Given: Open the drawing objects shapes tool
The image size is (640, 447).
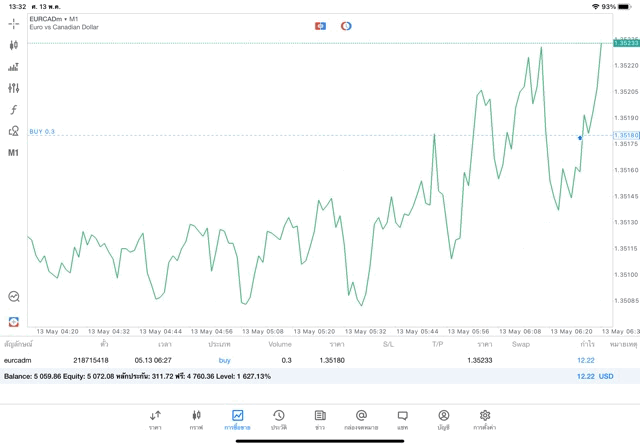Looking at the screenshot, I should tap(14, 131).
